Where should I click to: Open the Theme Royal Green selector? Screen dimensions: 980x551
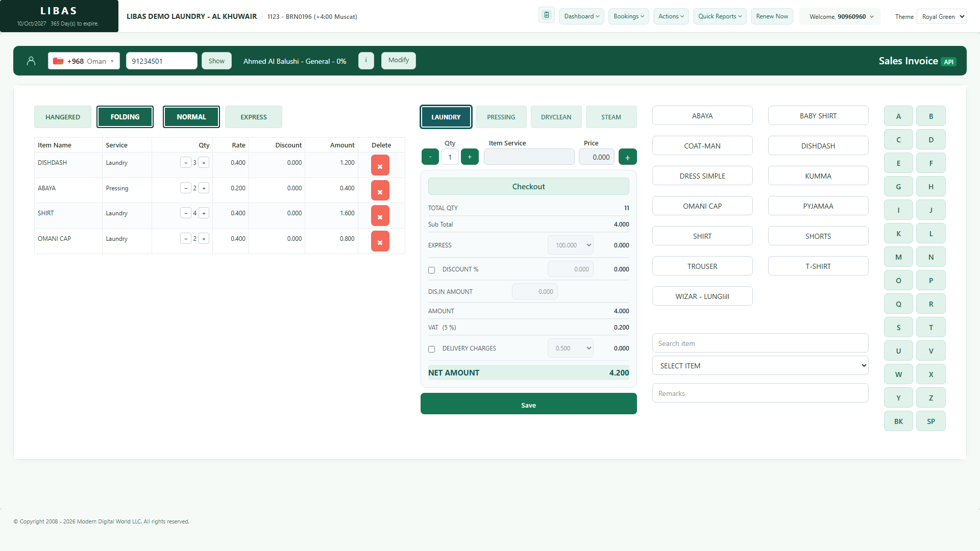[x=942, y=16]
